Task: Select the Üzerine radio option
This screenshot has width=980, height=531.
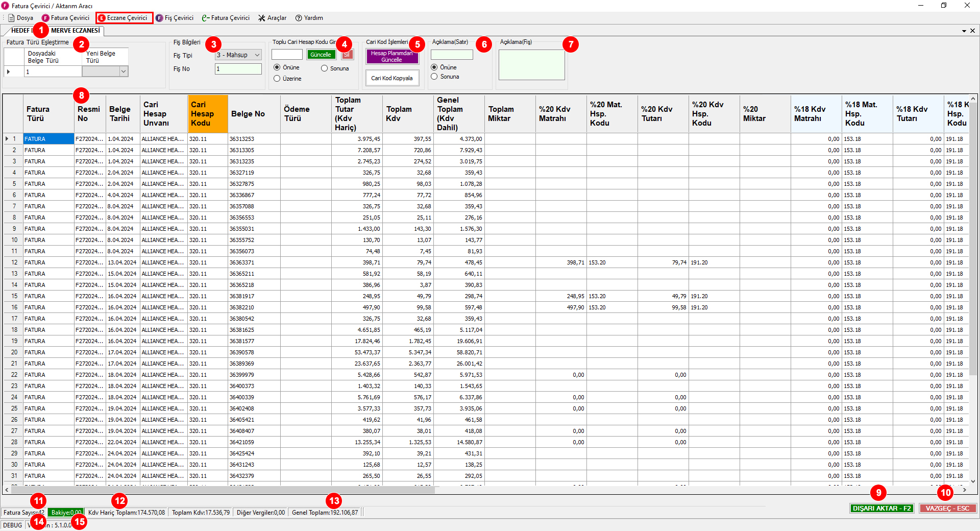Action: point(287,79)
